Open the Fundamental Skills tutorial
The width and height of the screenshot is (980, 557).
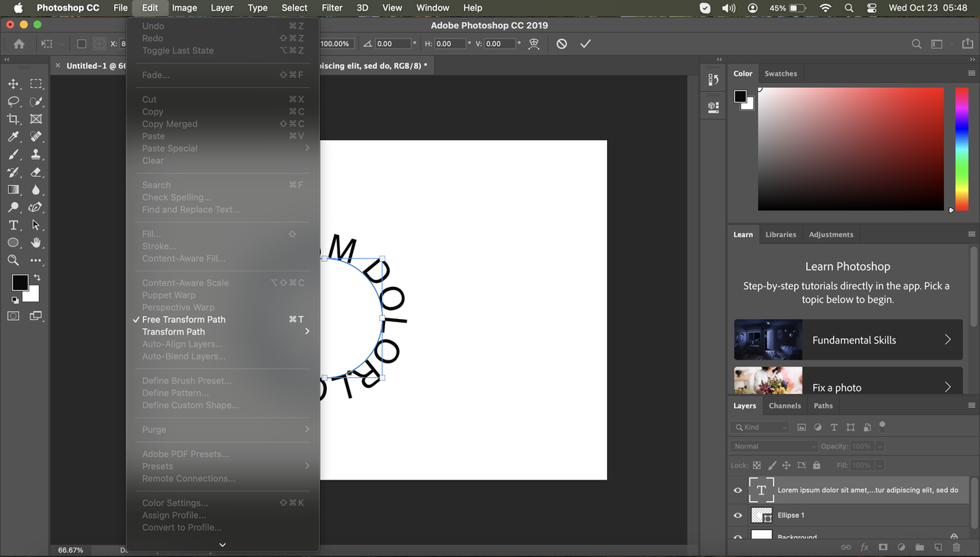click(x=848, y=339)
